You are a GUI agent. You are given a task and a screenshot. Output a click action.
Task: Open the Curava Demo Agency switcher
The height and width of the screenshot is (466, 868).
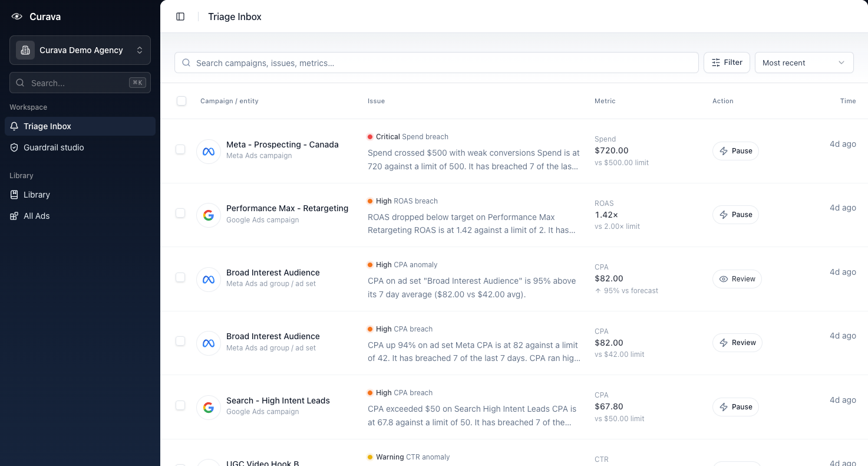pos(80,50)
